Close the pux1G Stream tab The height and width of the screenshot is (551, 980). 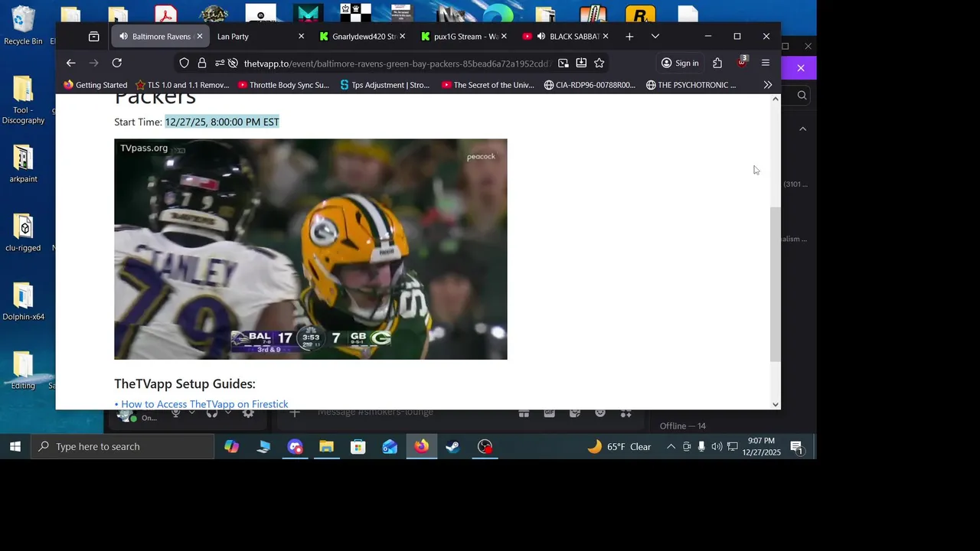(504, 36)
